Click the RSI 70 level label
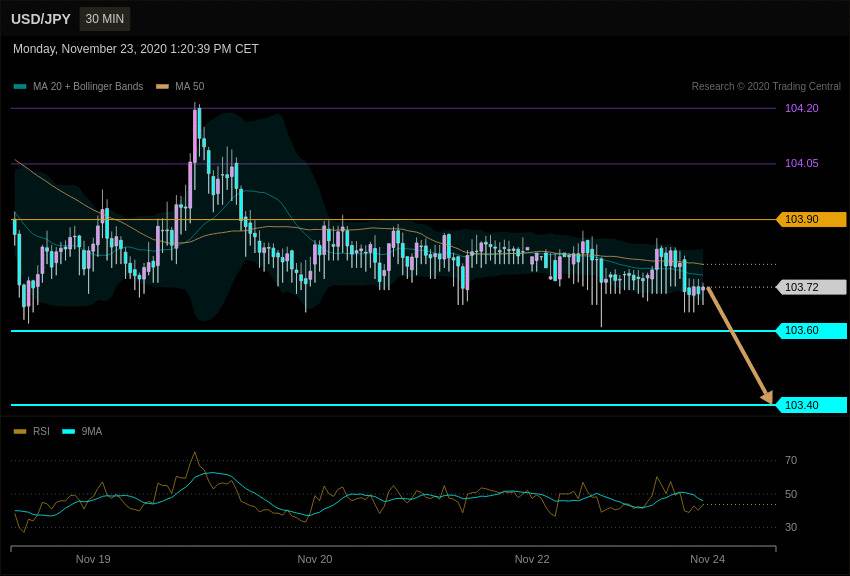 [791, 460]
